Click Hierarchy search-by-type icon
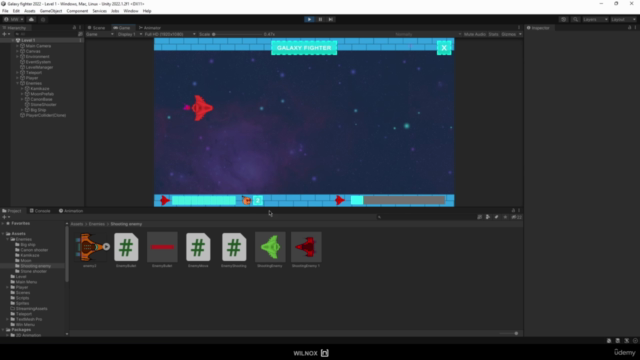 click(x=80, y=34)
